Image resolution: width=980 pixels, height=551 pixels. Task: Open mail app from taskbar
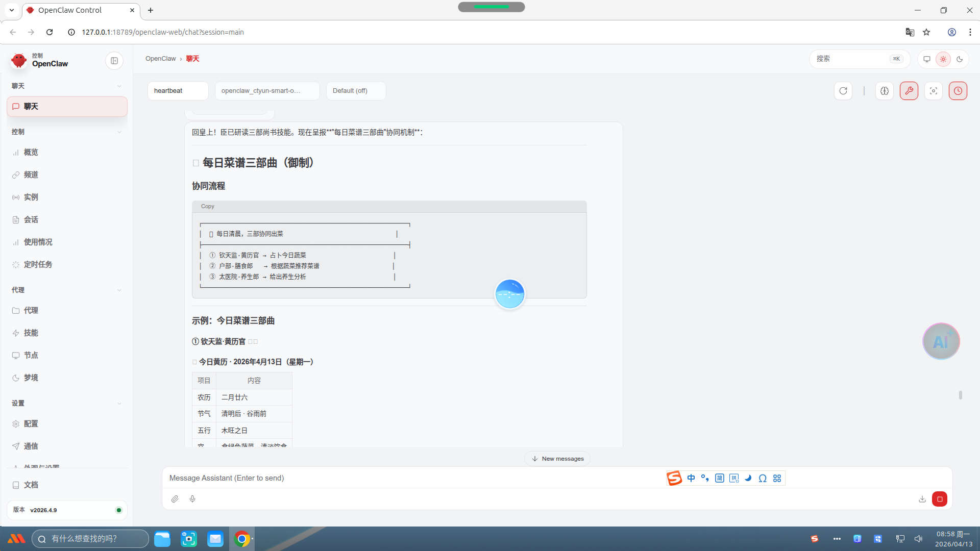(x=215, y=539)
